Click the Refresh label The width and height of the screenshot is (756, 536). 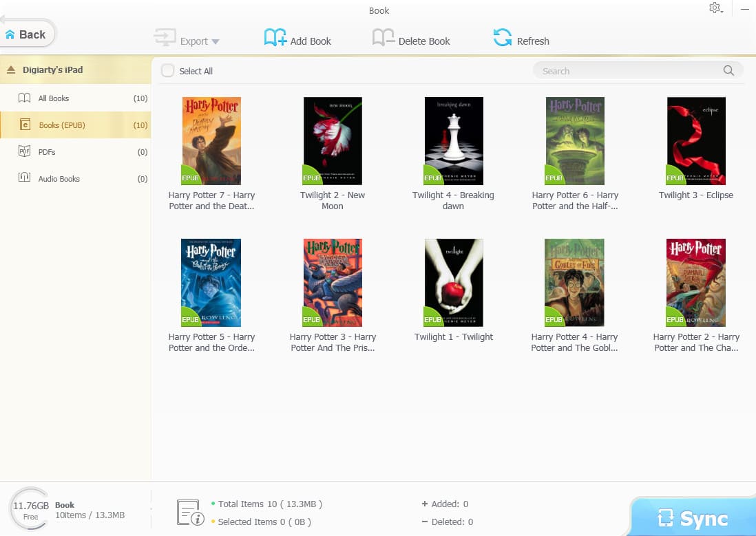coord(533,41)
